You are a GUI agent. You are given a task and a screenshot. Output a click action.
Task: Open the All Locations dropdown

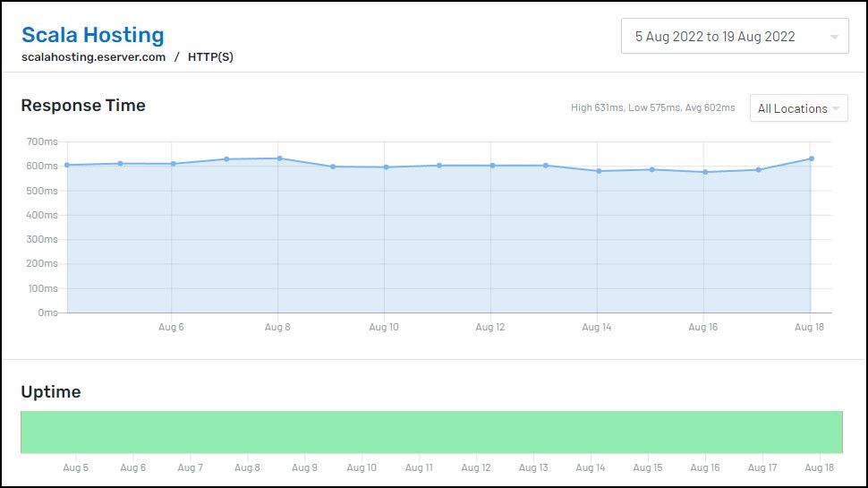(x=799, y=108)
